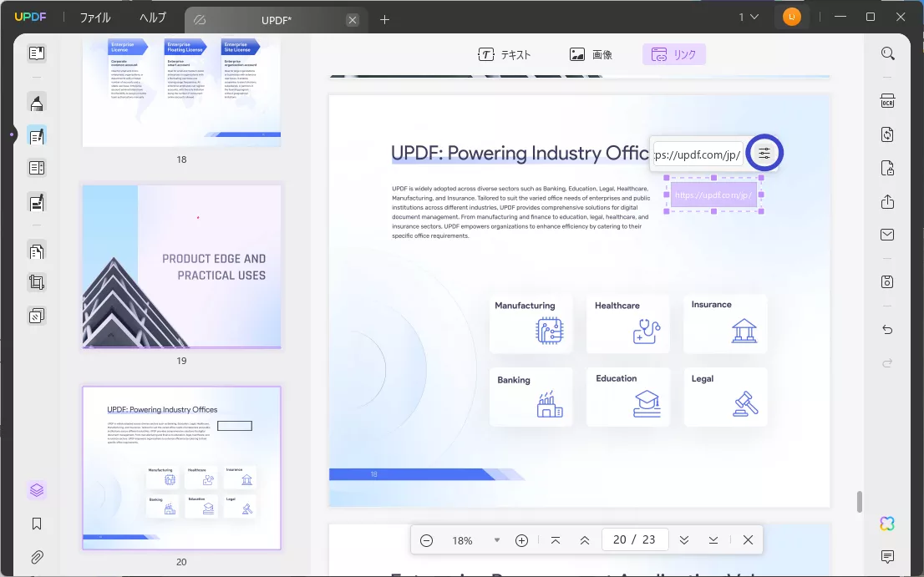The image size is (924, 577).
Task: Click the UPDF logo
Action: click(30, 17)
